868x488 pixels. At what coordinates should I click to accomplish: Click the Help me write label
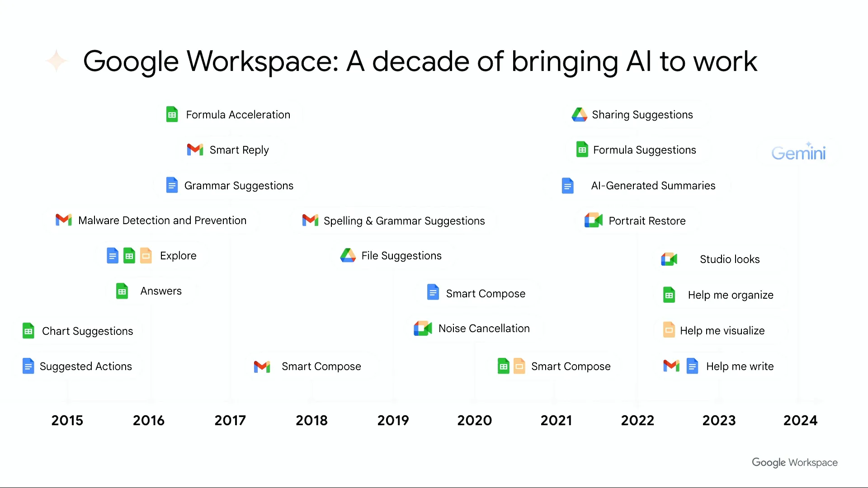[x=739, y=366]
